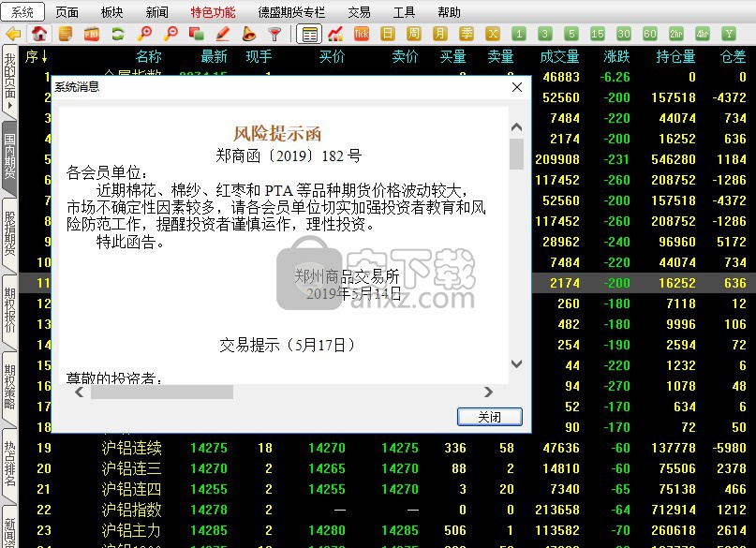Select the quarterly (季) period icon
This screenshot has height=548, width=756.
[x=467, y=34]
